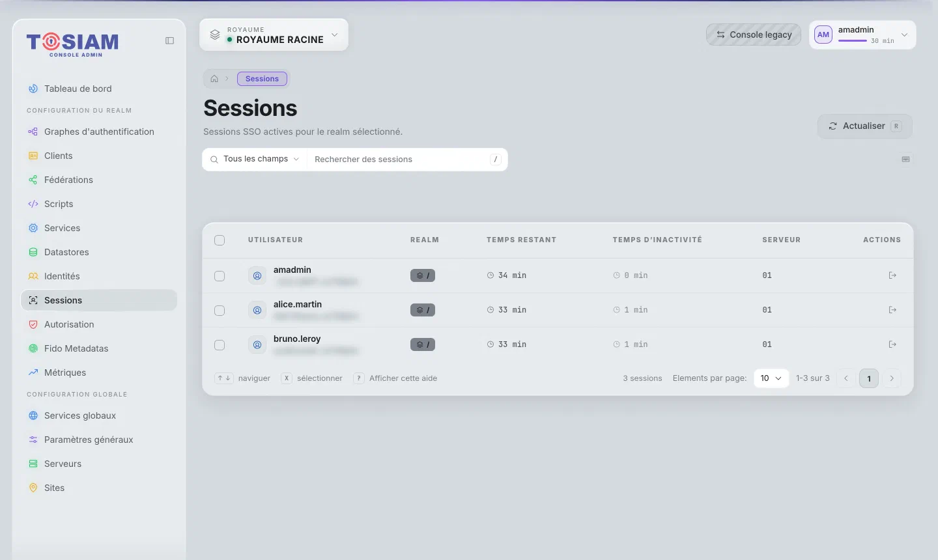Click the amadmin user avatar icon in table
This screenshot has width=938, height=560.
pyautogui.click(x=257, y=276)
